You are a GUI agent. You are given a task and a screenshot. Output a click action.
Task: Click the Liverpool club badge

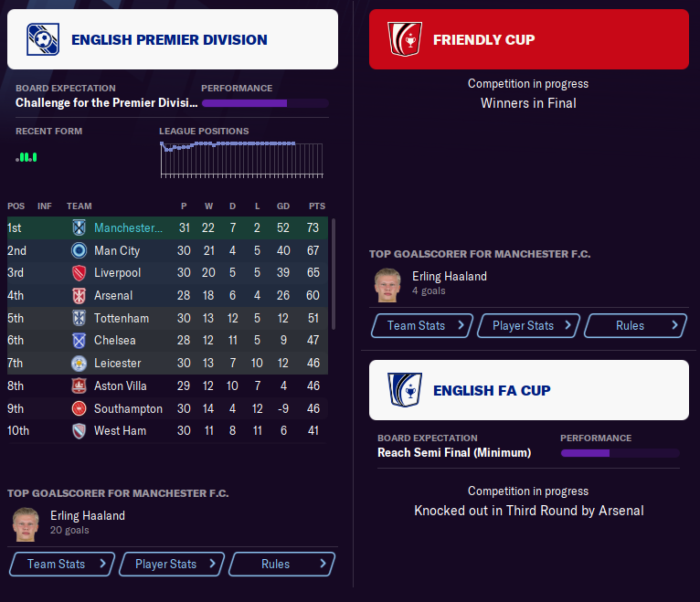(x=80, y=273)
